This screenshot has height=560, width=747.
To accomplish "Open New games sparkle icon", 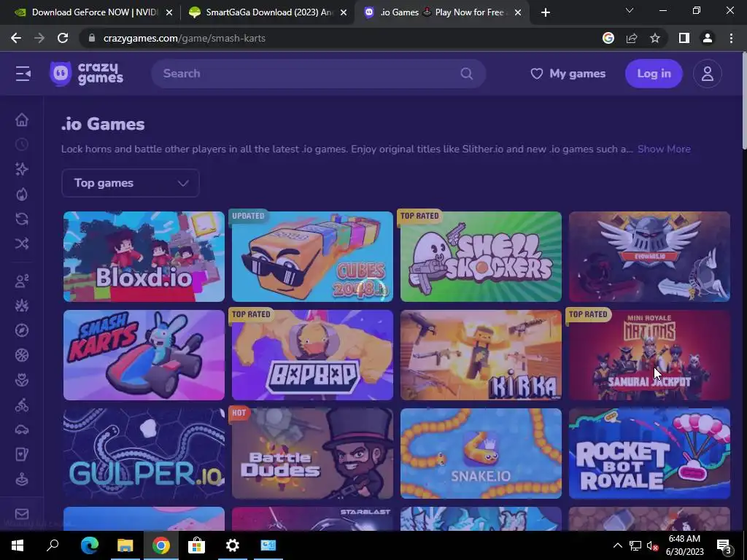I will click(22, 169).
